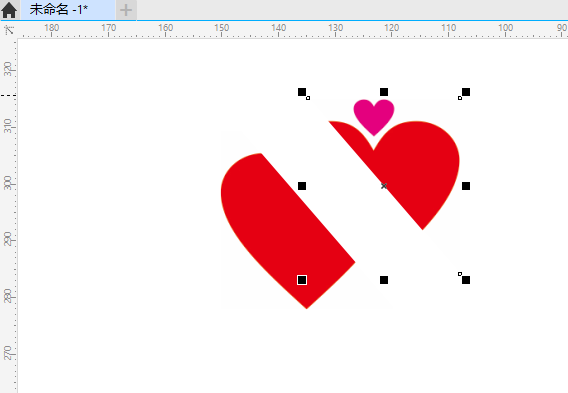Click the middle-left selection handle
The image size is (568, 393).
pos(302,186)
